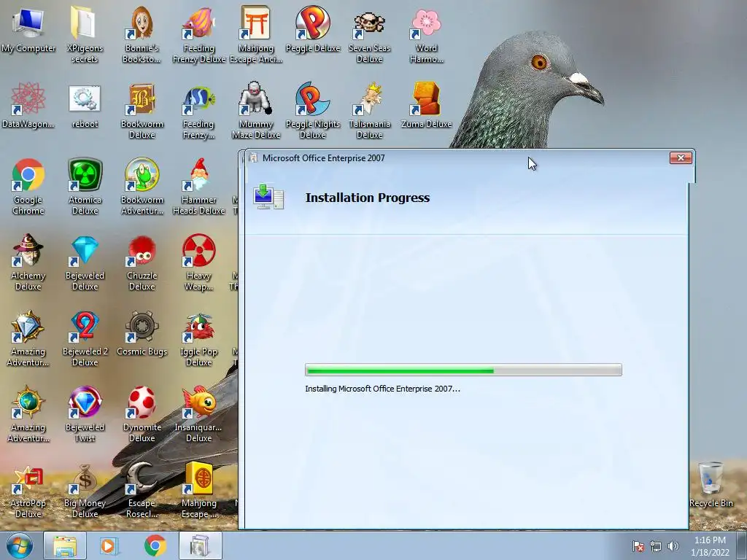Select the reboot desktop icon
Image resolution: width=747 pixels, height=560 pixels.
tap(85, 106)
